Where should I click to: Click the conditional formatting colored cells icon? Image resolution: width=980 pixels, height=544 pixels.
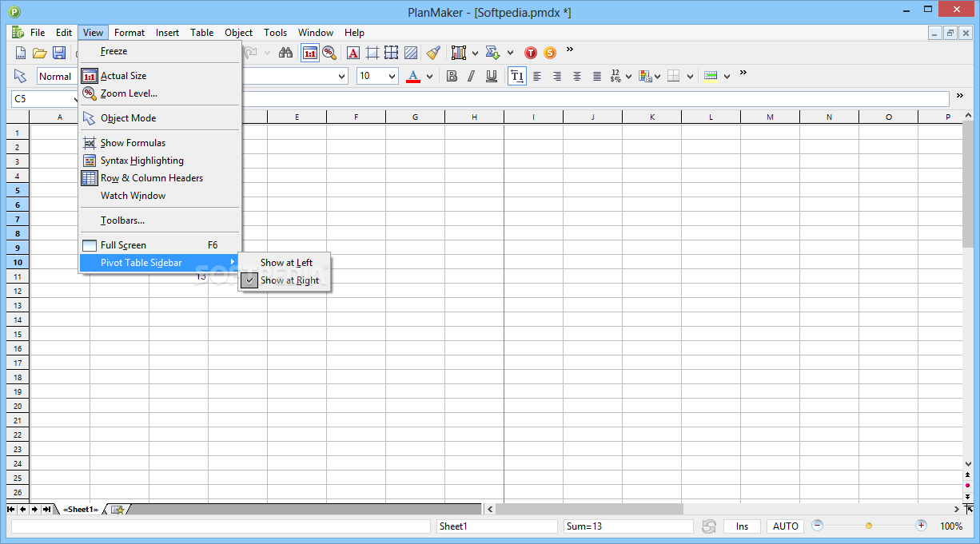(x=646, y=76)
